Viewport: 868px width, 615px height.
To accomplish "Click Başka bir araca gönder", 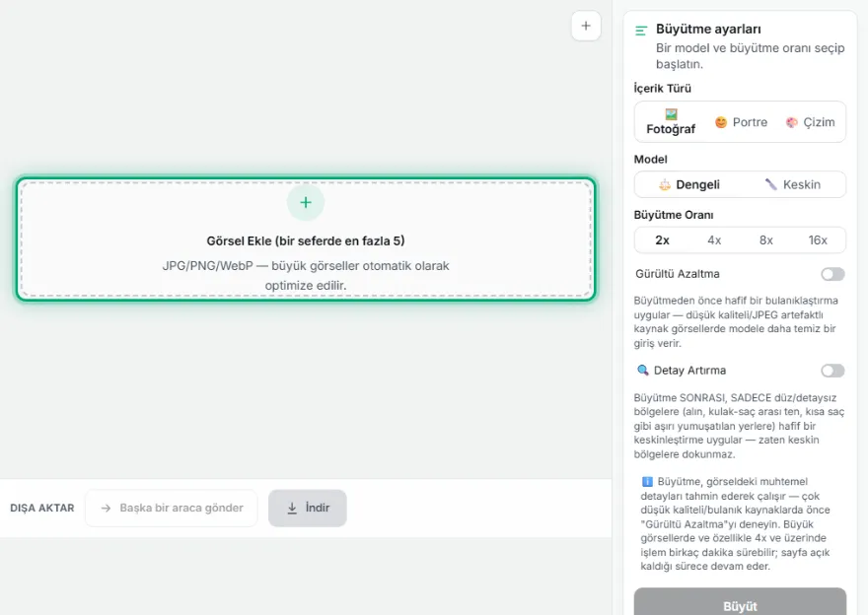I will (171, 508).
